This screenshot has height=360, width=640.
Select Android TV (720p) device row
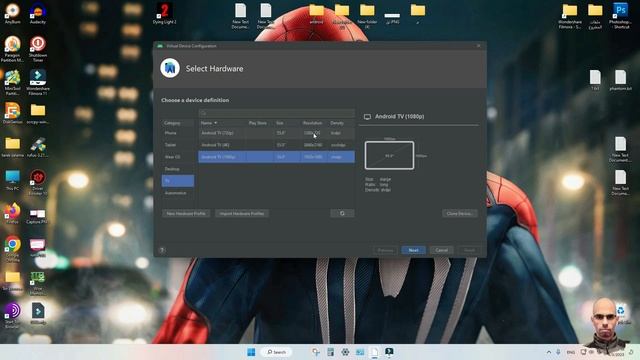tap(276, 133)
